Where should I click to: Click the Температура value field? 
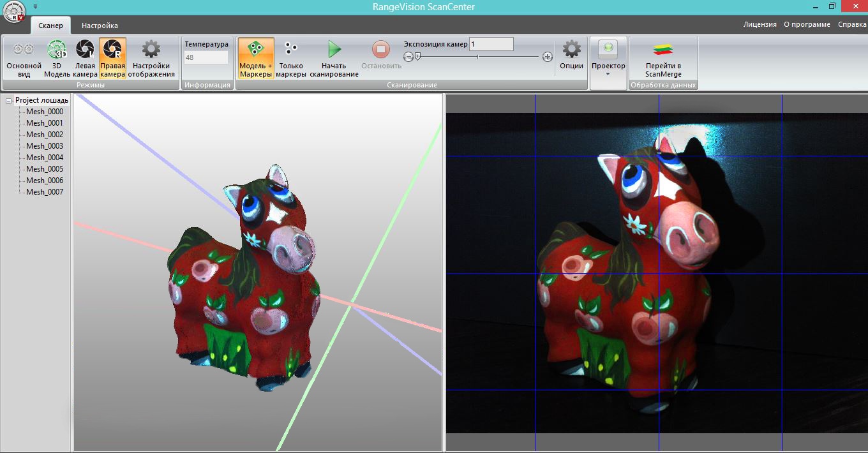point(206,57)
